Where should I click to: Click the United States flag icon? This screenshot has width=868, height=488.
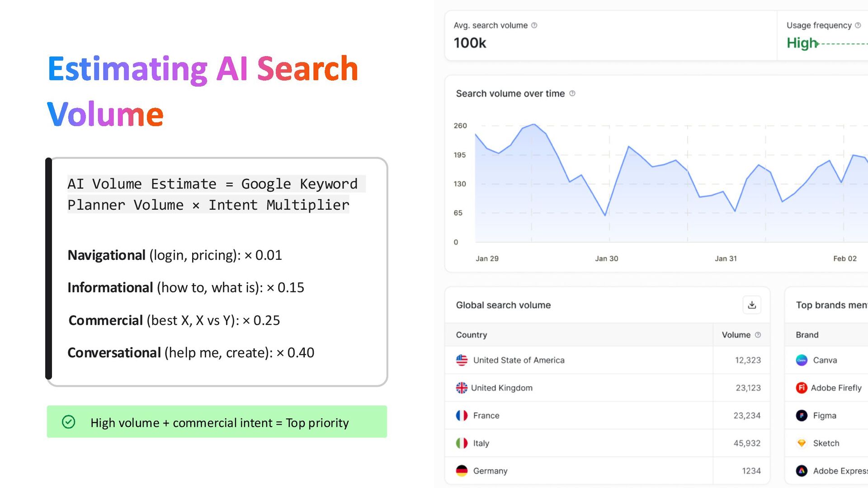462,360
